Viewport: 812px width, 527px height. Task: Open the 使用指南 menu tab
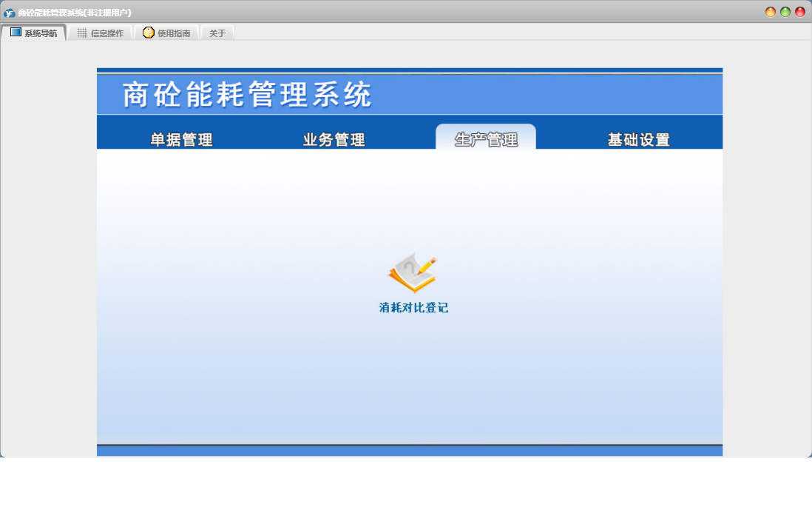[166, 33]
